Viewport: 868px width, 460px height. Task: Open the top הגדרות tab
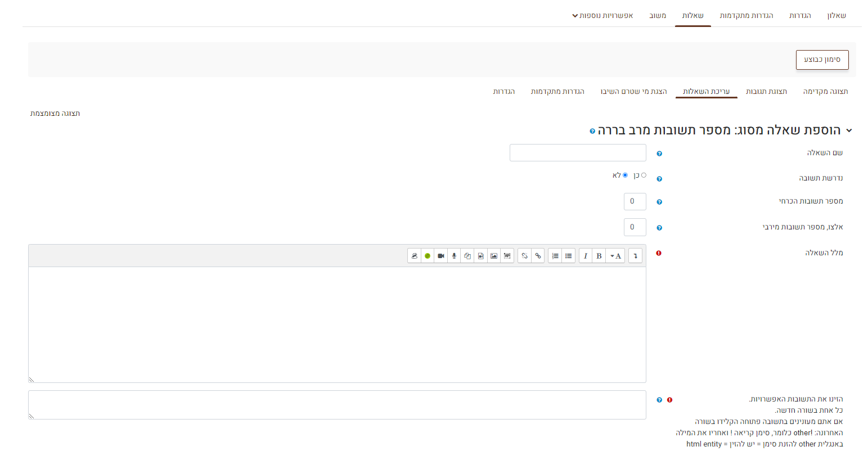click(800, 16)
